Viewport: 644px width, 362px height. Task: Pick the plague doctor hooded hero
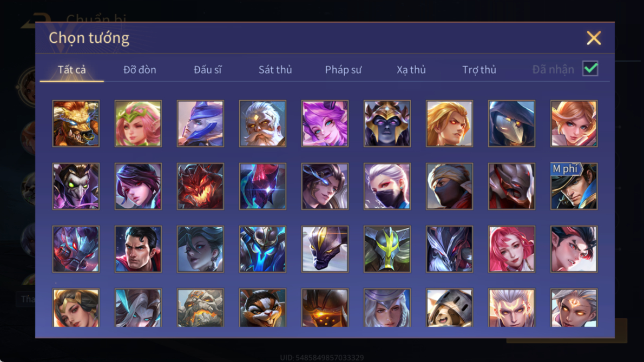coord(511,123)
